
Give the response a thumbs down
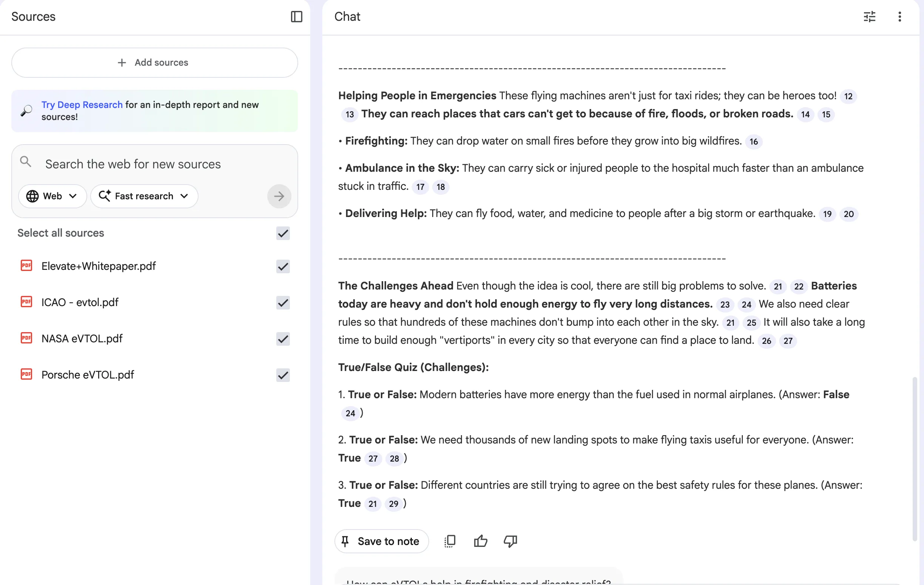[510, 541]
